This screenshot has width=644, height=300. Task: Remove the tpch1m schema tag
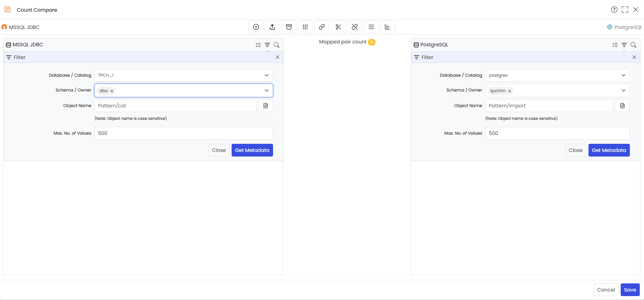510,91
